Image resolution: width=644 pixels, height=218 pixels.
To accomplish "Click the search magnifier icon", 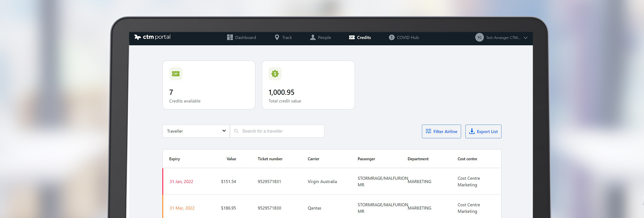I will point(236,131).
